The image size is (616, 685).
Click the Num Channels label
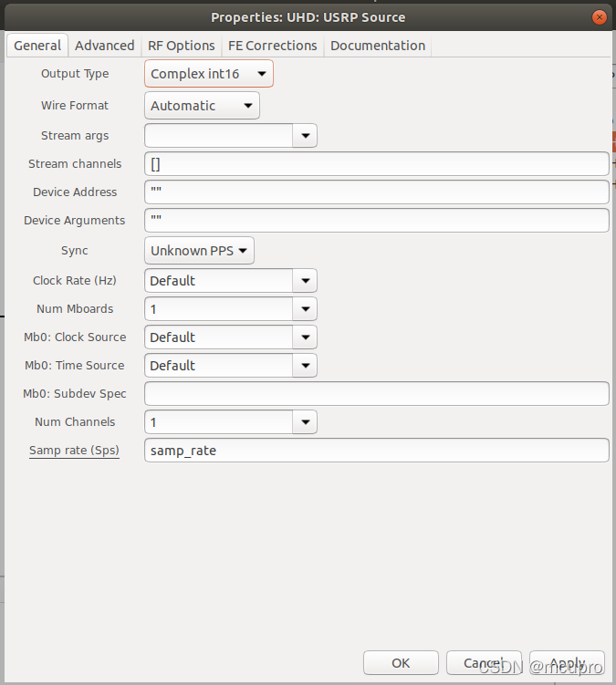[x=75, y=422]
